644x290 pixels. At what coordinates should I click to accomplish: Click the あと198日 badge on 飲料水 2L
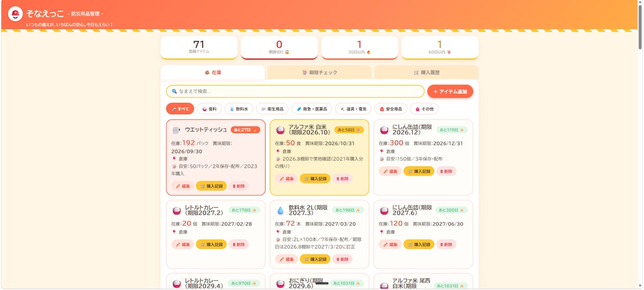click(348, 210)
